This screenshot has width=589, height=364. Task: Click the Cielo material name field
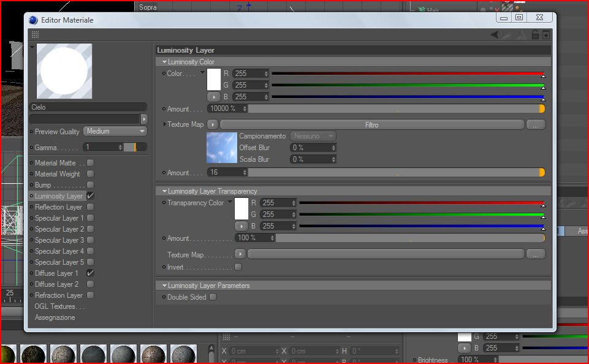point(88,107)
